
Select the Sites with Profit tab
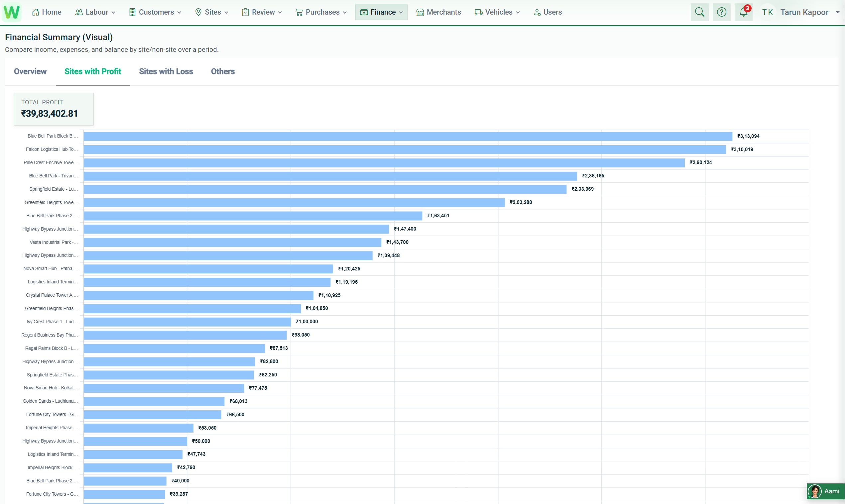click(93, 71)
